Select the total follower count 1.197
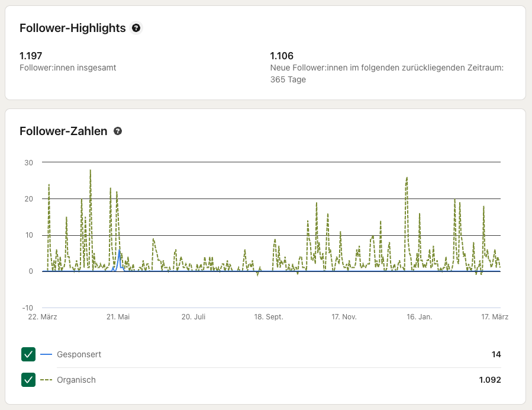Screen dimensions: 532x410 pos(30,55)
